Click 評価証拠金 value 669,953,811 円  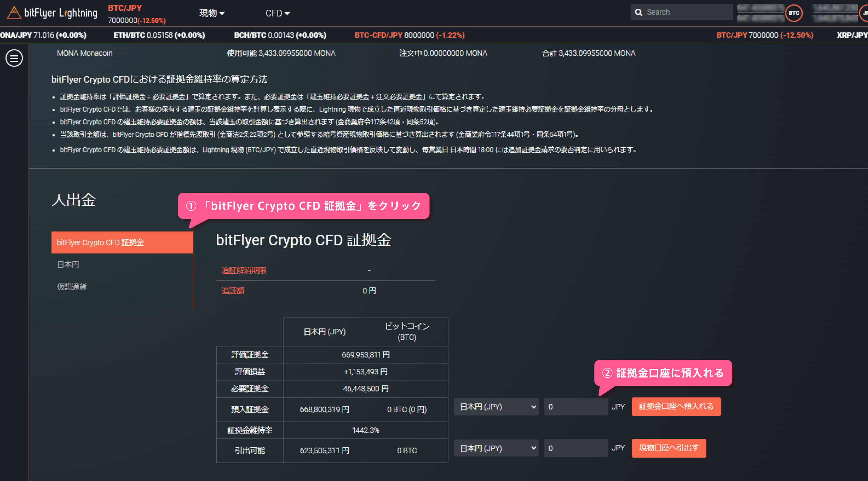(366, 355)
